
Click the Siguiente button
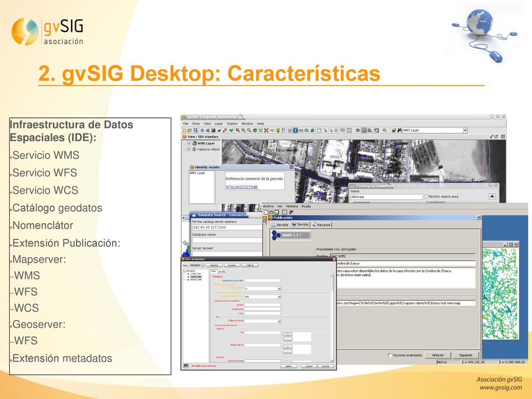[x=466, y=355]
